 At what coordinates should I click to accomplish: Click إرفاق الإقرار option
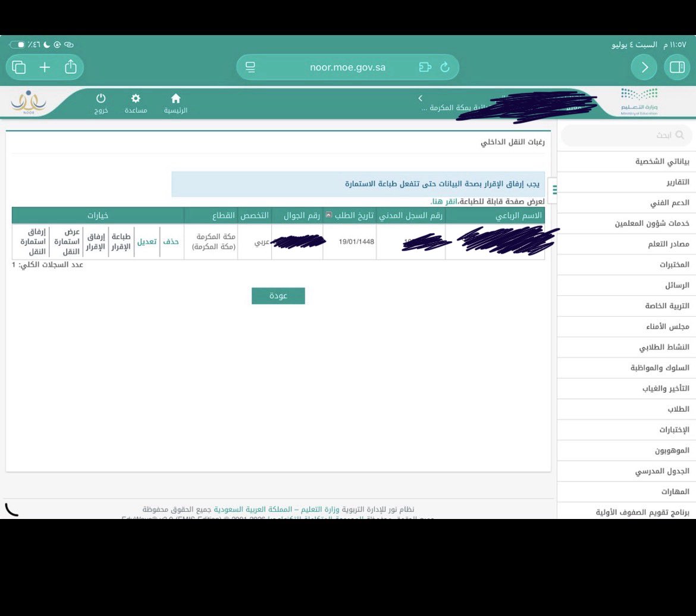coord(95,242)
